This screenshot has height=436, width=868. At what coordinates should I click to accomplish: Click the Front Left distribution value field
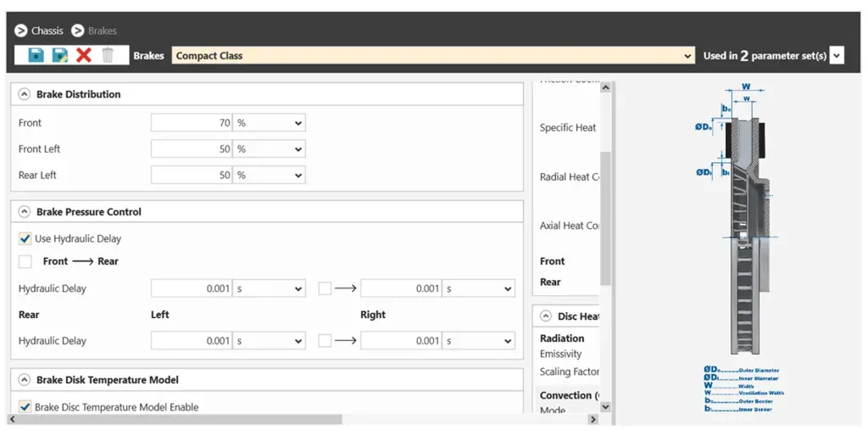pos(192,149)
